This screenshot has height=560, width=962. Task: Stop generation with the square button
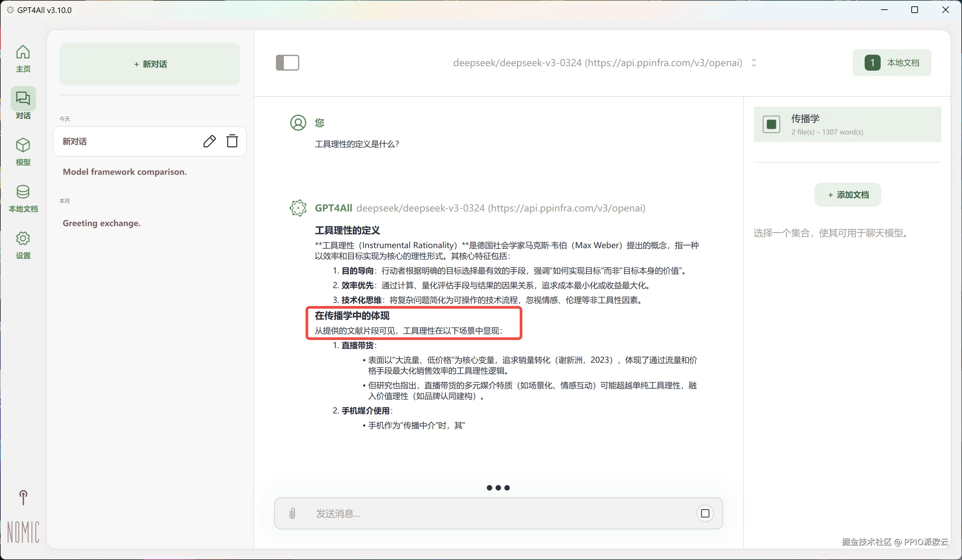click(x=705, y=513)
